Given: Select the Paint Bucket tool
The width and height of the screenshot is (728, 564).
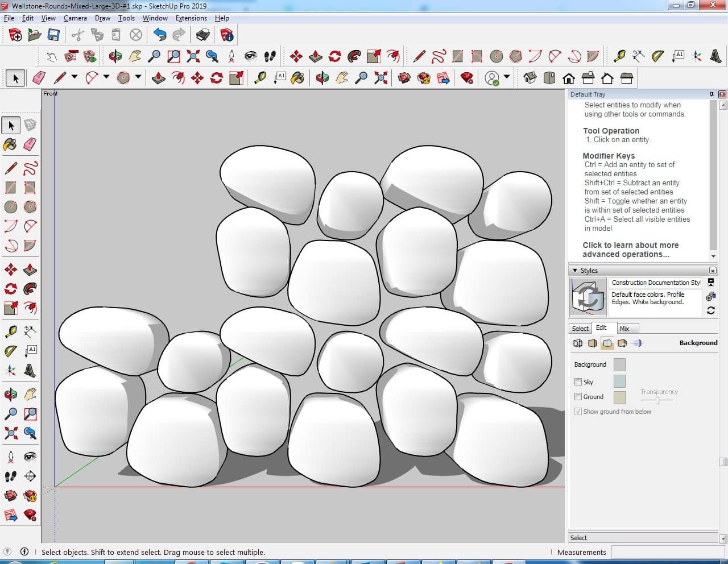Looking at the screenshot, I should [x=10, y=144].
